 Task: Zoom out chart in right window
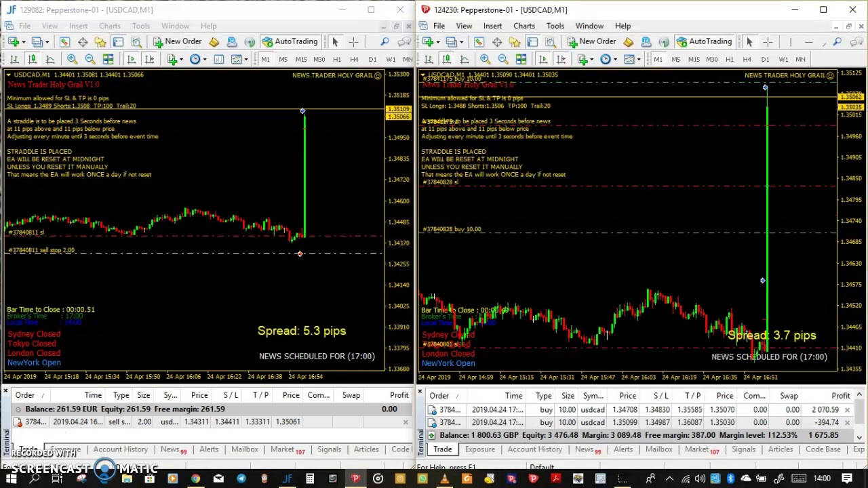tap(502, 60)
